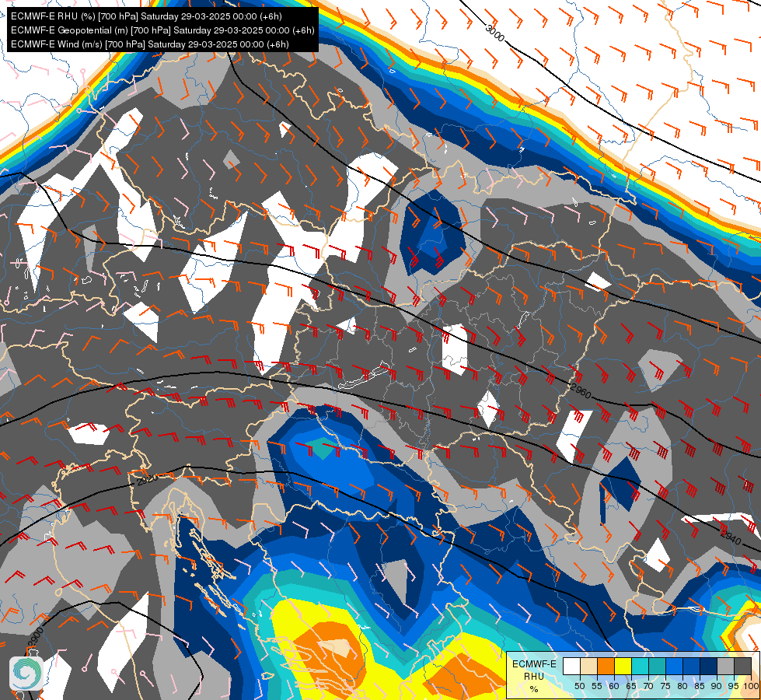Image resolution: width=761 pixels, height=700 pixels.
Task: Click the bright blue 75–80 legend swatch
Action: click(674, 667)
